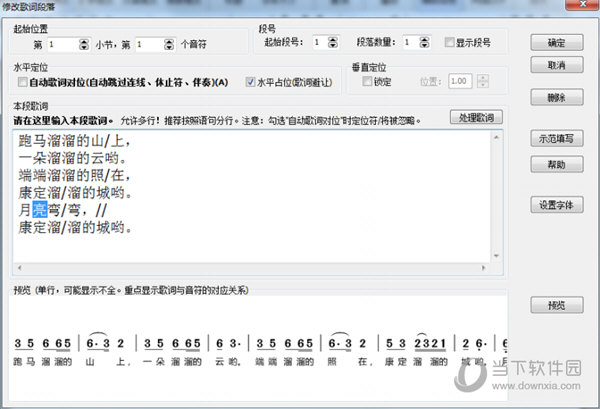Decrease the 音符 number with down arrow

coord(169,47)
